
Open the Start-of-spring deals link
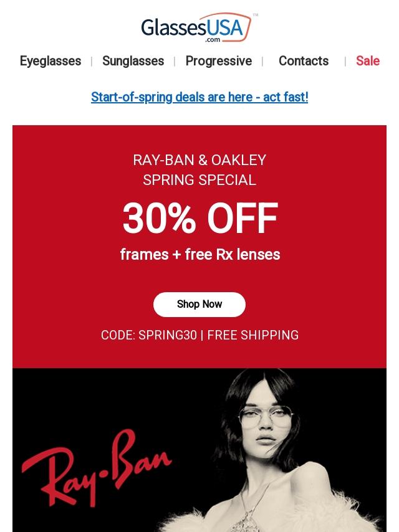click(x=199, y=97)
